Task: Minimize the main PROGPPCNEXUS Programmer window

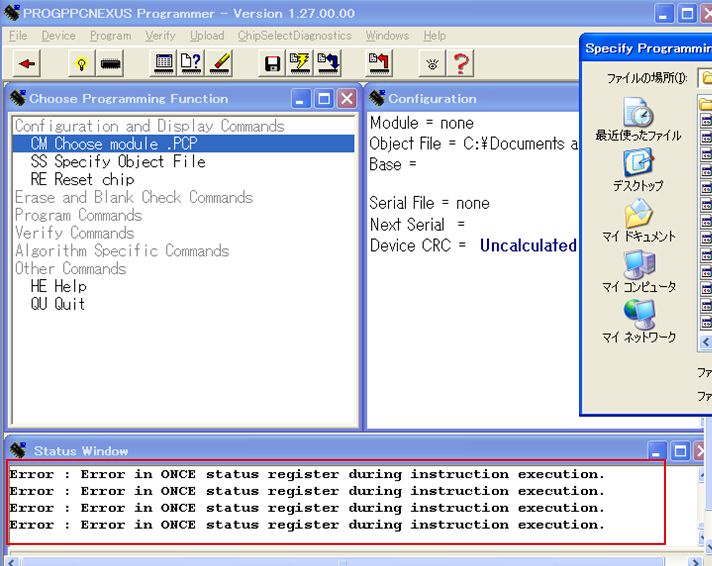Action: click(663, 14)
